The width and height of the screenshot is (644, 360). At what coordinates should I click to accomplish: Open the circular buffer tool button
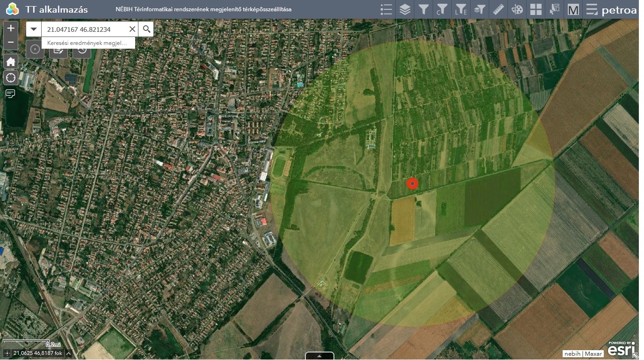[x=35, y=50]
